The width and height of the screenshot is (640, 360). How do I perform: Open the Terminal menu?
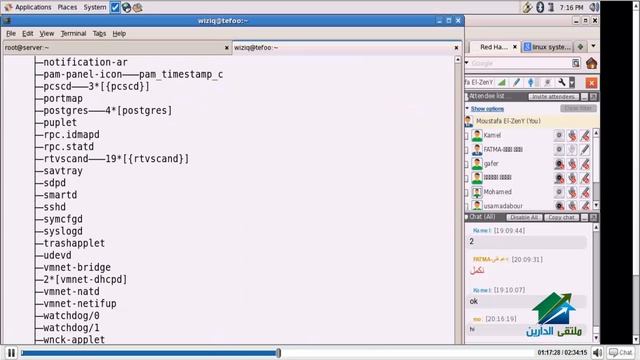pyautogui.click(x=73, y=33)
